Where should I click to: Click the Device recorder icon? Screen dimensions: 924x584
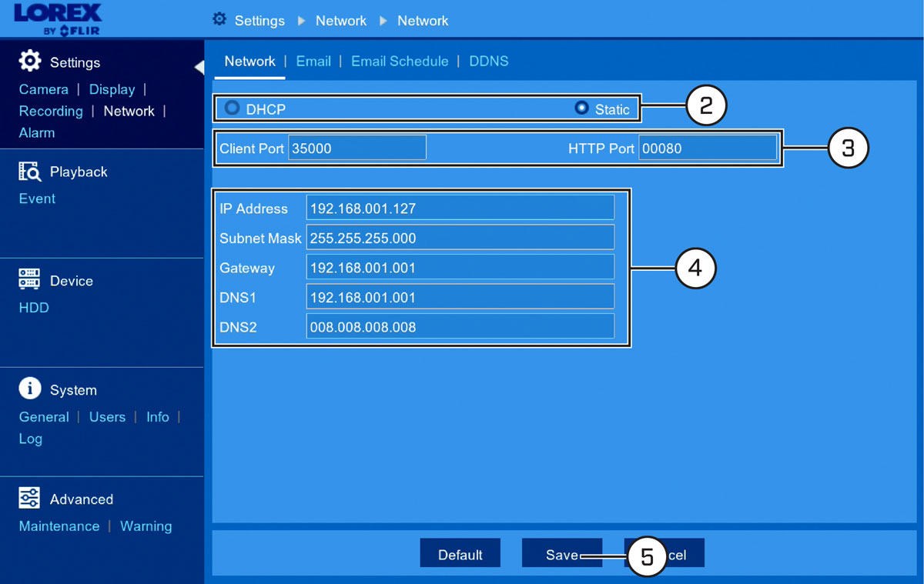(29, 279)
